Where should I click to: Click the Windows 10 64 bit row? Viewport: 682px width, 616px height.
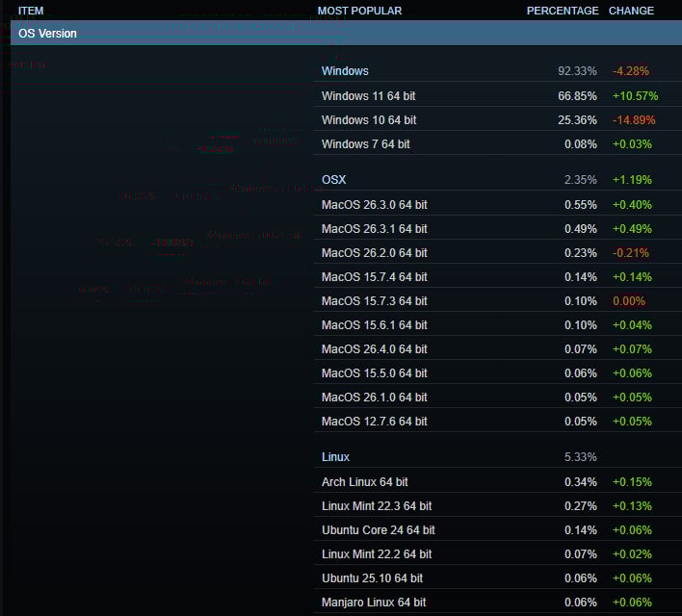click(x=498, y=120)
